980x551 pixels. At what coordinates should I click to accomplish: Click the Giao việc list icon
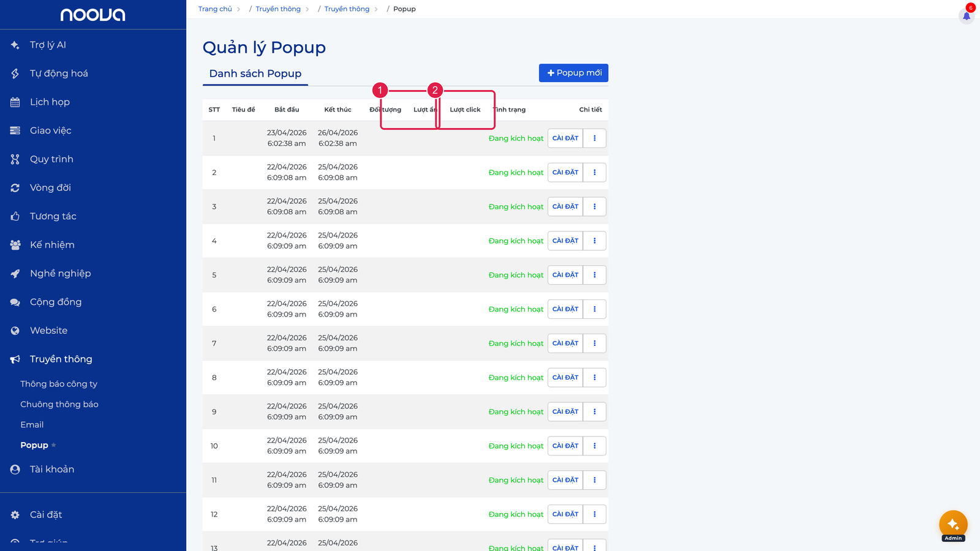coord(15,130)
